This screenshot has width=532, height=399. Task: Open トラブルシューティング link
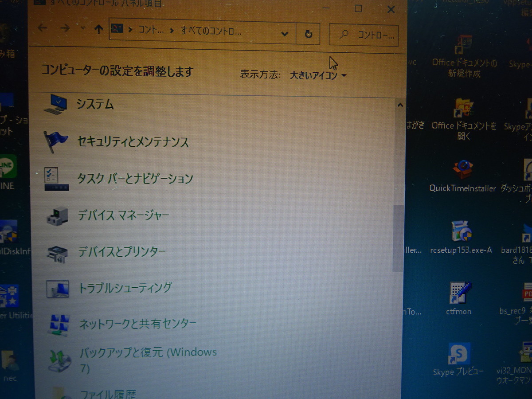click(x=125, y=288)
